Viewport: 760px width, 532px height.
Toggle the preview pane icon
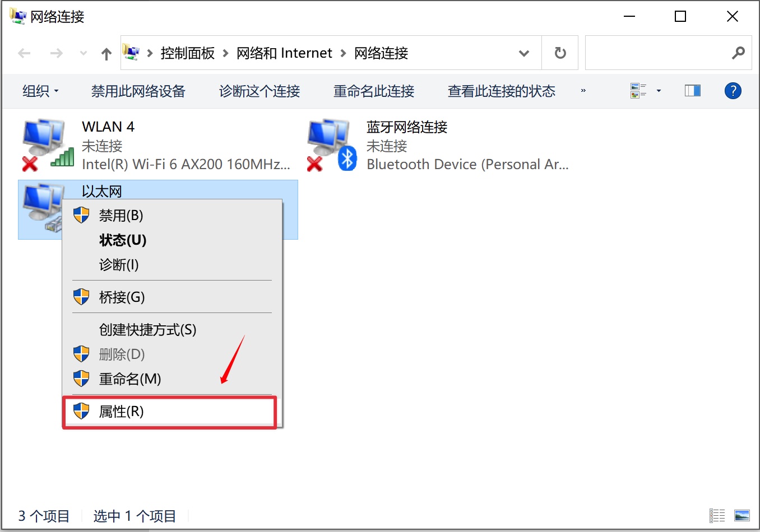click(693, 91)
